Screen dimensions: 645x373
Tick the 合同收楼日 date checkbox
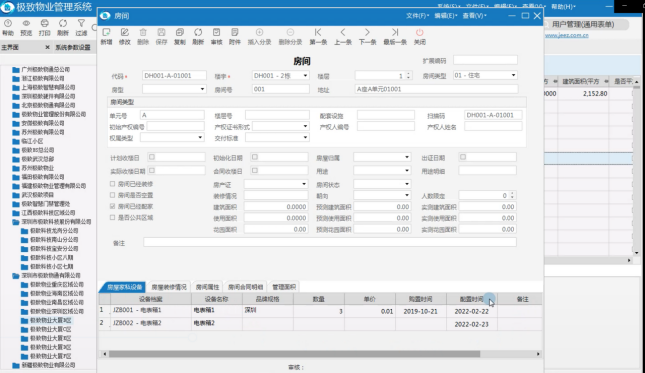coord(255,170)
